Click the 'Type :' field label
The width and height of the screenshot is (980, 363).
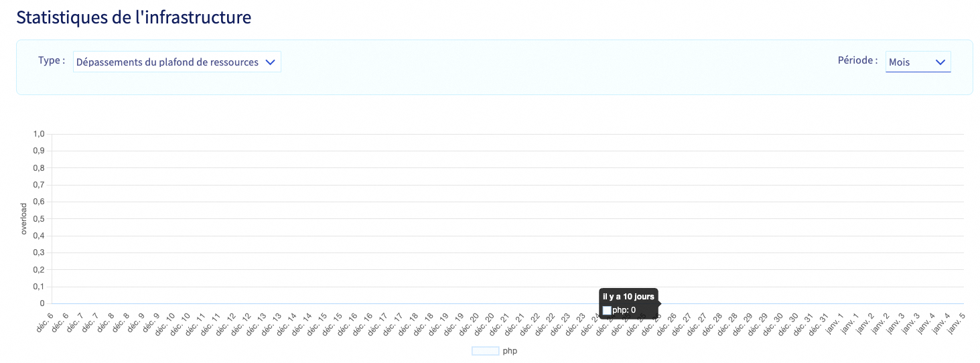[52, 60]
